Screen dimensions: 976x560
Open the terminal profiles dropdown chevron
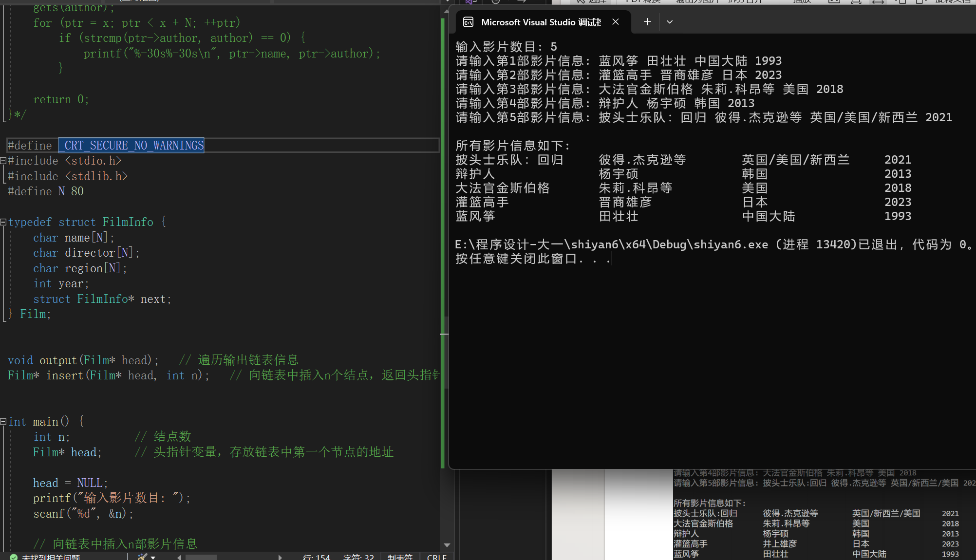click(x=670, y=22)
